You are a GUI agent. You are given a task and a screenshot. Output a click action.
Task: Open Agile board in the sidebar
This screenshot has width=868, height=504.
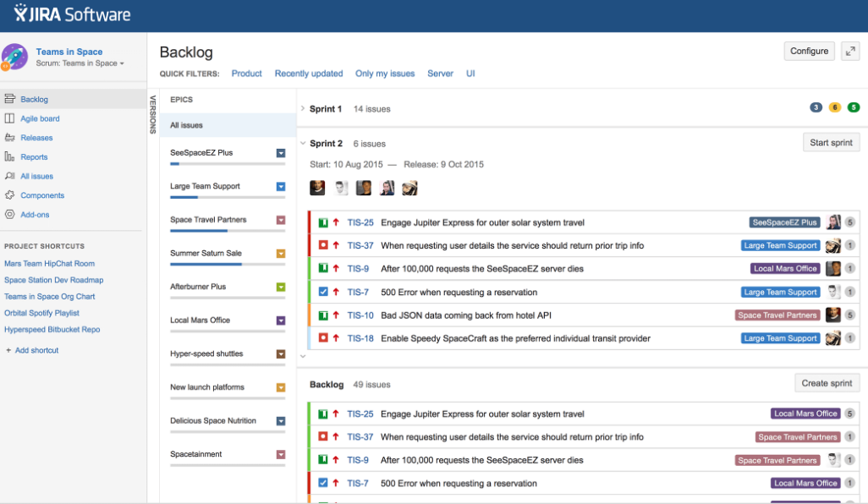40,118
